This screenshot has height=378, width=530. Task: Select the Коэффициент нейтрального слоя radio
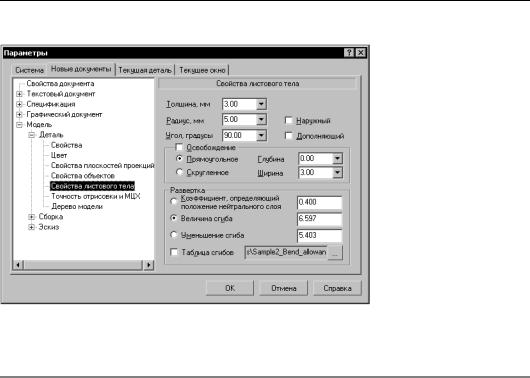174,202
